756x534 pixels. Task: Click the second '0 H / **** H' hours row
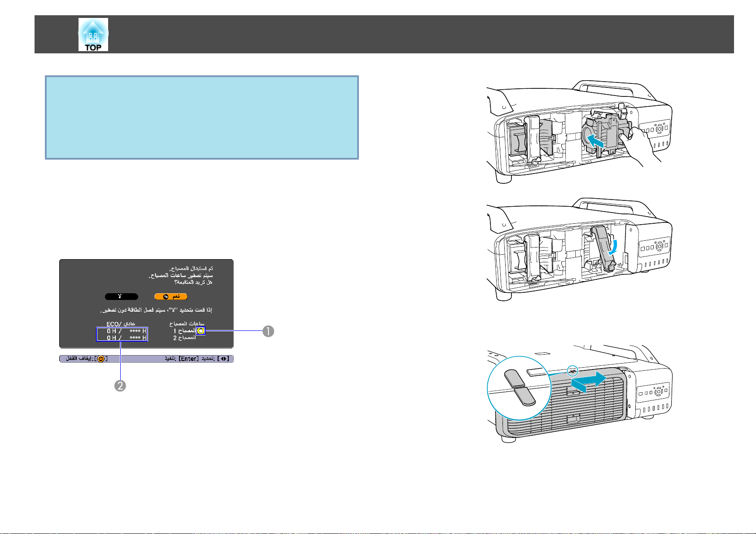[127, 338]
